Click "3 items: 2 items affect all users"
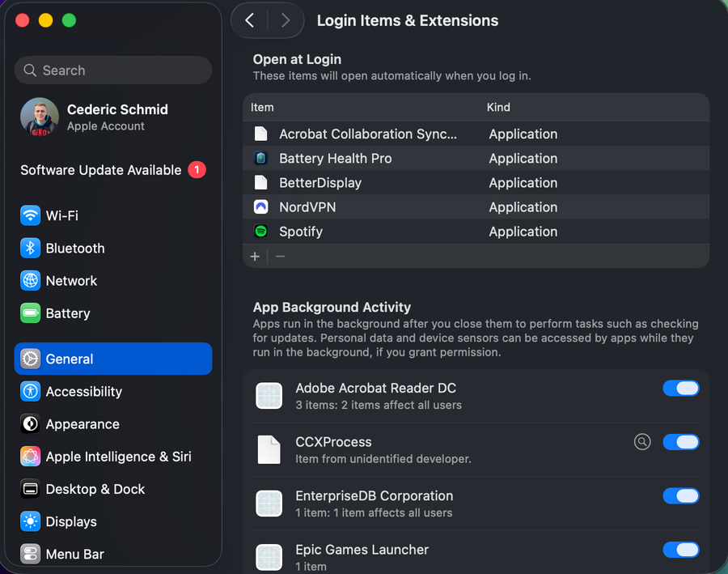728x574 pixels. point(379,405)
